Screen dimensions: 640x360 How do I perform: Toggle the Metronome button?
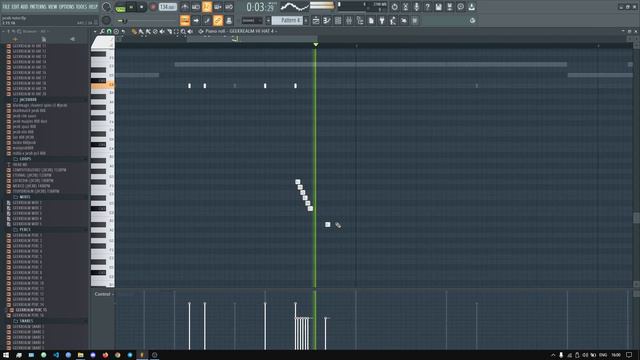tap(185, 7)
